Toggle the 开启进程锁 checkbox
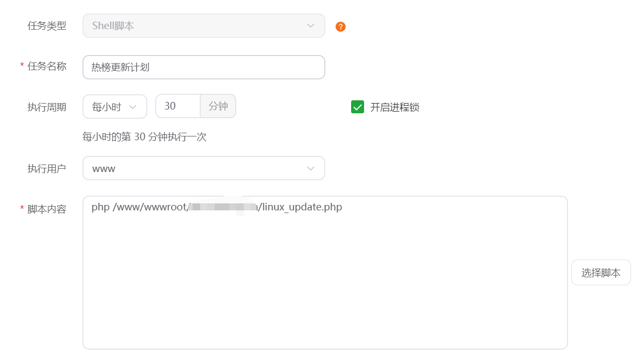Screen dimensions: 644x356 (357, 107)
